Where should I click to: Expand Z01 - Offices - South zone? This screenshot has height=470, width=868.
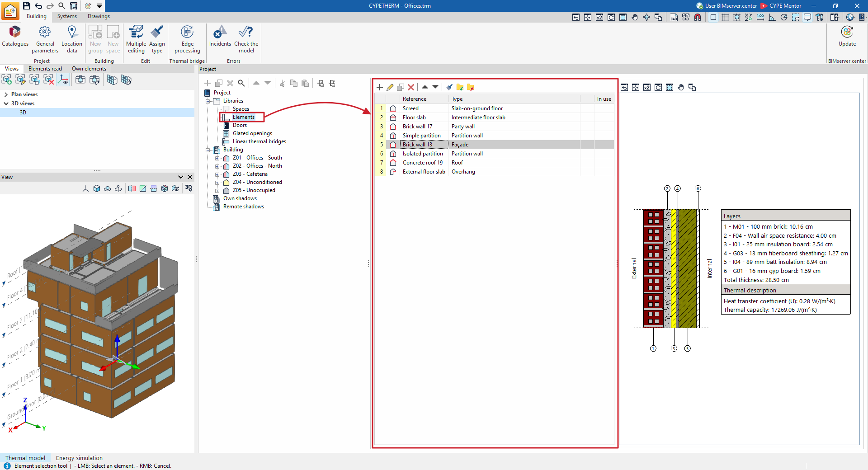click(x=217, y=158)
